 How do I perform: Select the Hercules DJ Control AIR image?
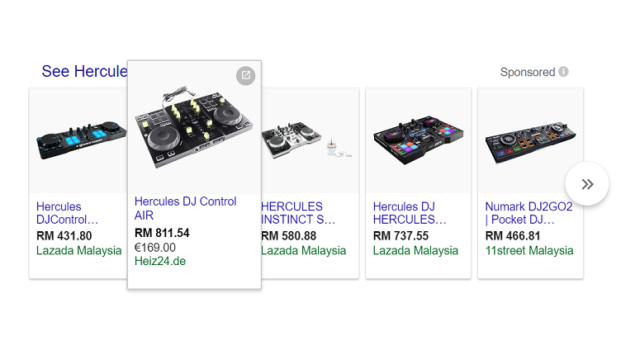tap(194, 127)
